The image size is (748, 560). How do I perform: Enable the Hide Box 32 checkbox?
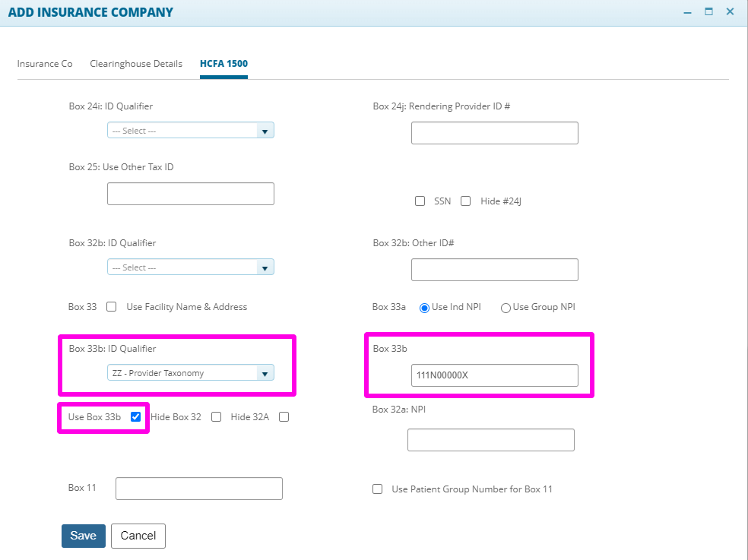[x=216, y=416]
